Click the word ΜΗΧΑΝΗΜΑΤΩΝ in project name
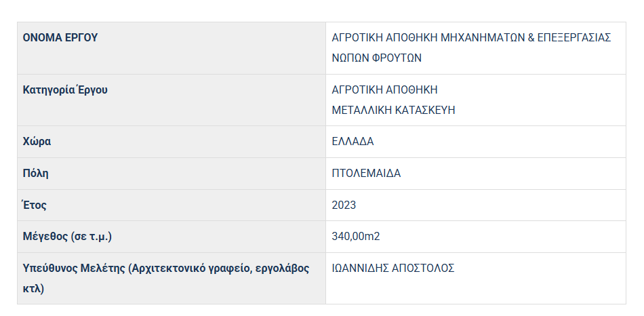 point(479,38)
